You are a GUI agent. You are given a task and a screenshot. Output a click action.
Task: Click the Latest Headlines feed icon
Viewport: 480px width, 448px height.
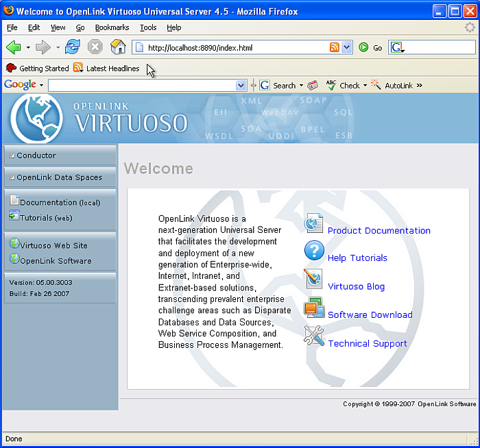tap(78, 68)
